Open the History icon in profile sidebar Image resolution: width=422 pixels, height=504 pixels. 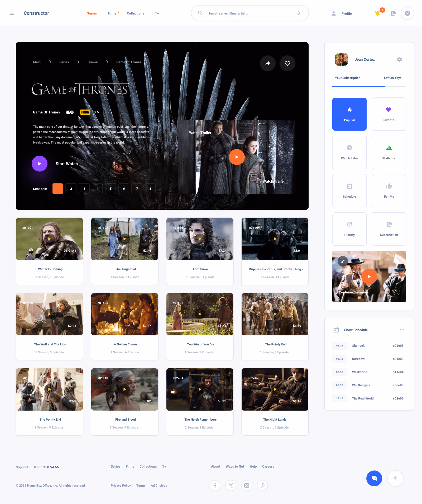[349, 229]
